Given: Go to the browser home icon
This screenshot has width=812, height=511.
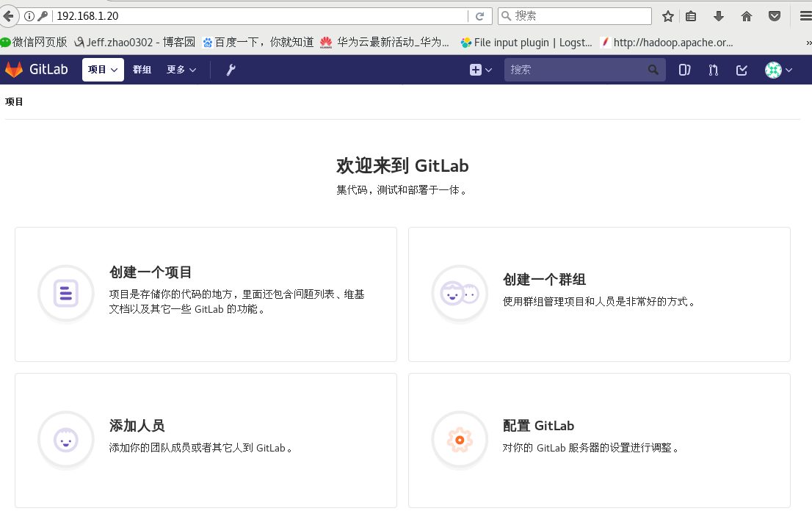Looking at the screenshot, I should pyautogui.click(x=746, y=17).
